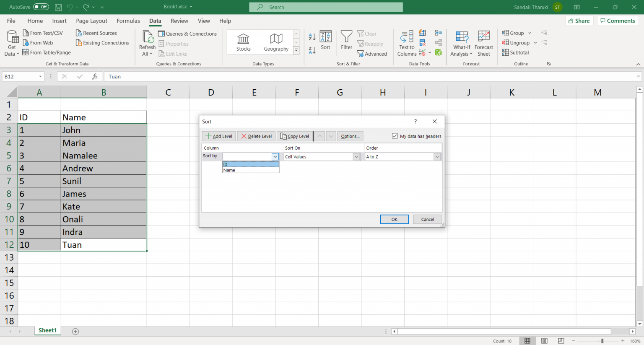Open the Review ribbon tab
Viewport: 644px width, 345px height.
tap(179, 21)
